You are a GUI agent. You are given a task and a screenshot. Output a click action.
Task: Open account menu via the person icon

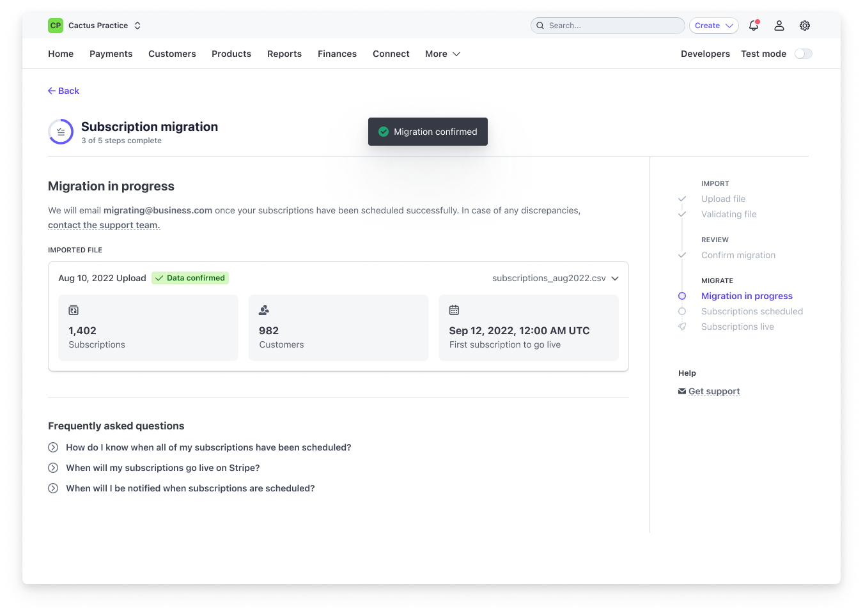click(x=779, y=26)
